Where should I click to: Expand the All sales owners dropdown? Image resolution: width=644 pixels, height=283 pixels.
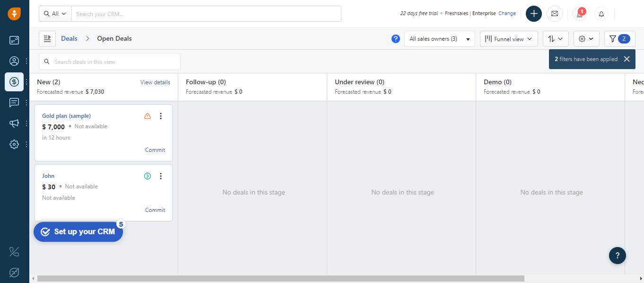pos(440,39)
